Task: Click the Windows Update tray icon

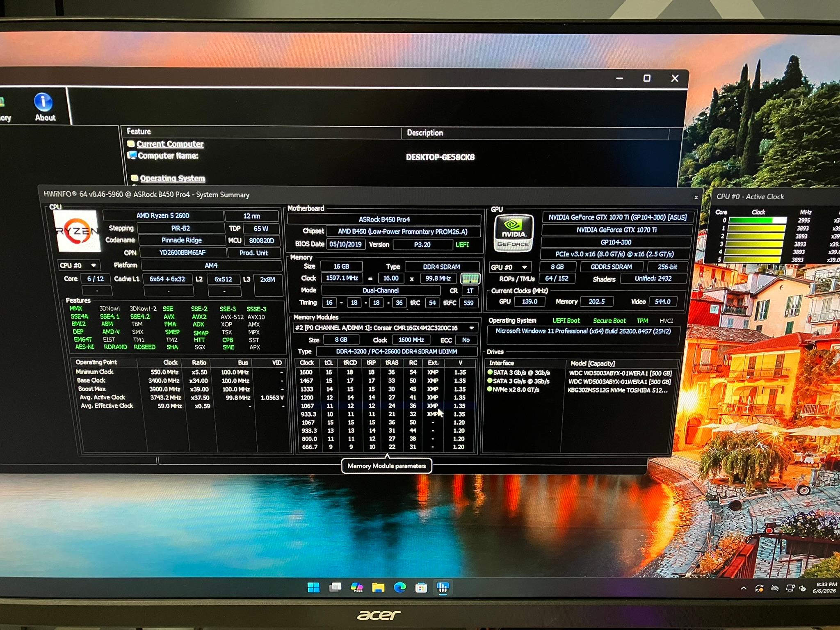Action: 759,588
